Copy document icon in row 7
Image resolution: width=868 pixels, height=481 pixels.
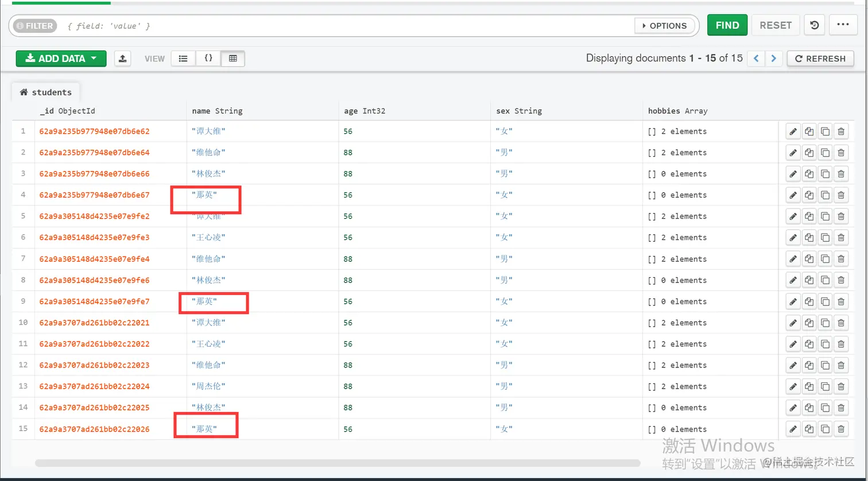tap(809, 259)
